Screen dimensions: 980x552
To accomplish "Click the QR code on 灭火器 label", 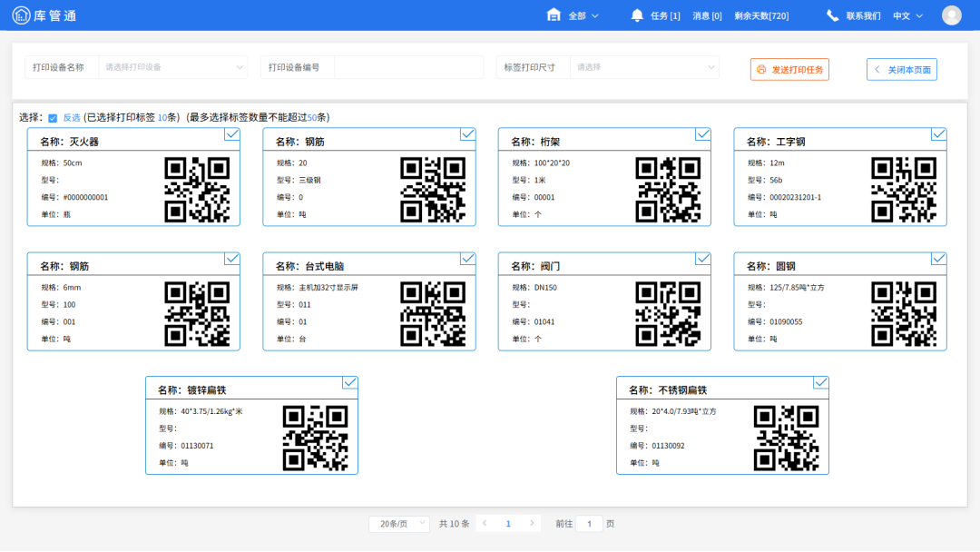I will (x=197, y=189).
